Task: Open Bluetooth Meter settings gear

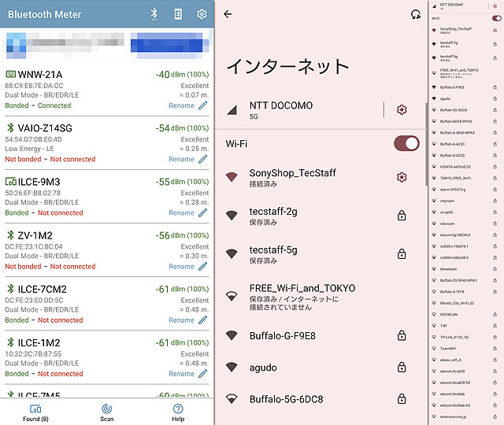Action: [202, 14]
